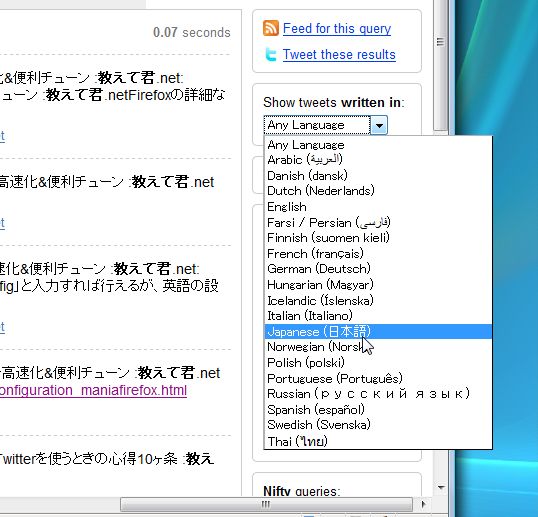Image resolution: width=538 pixels, height=517 pixels.
Task: Select Spanish (español) option
Action: [x=378, y=410]
